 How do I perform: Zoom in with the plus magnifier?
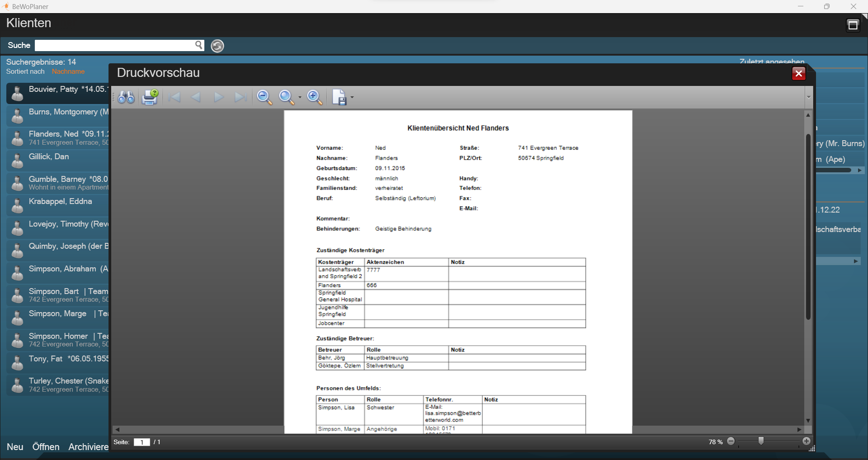(315, 97)
